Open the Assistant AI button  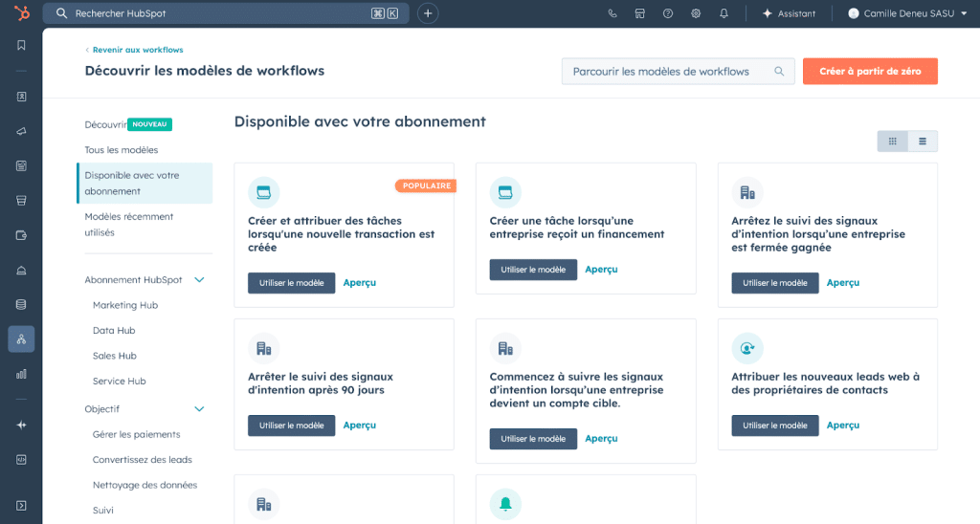pyautogui.click(x=789, y=13)
